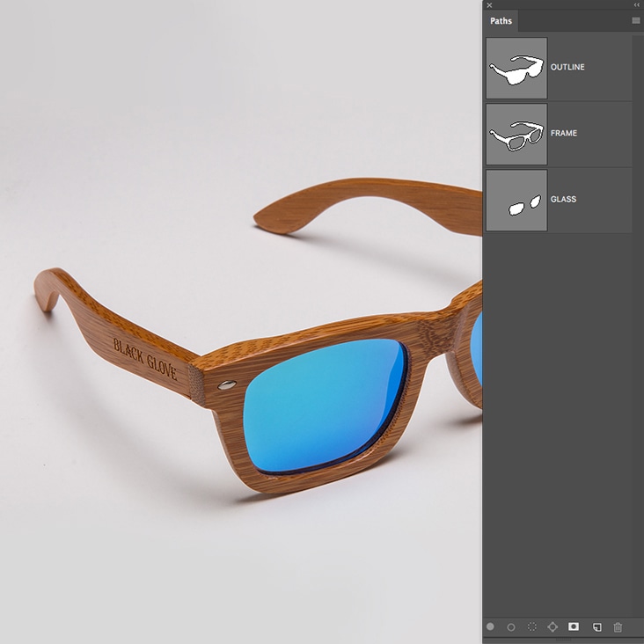Viewport: 644px width, 644px height.
Task: Click the FRAME path name
Action: [564, 134]
